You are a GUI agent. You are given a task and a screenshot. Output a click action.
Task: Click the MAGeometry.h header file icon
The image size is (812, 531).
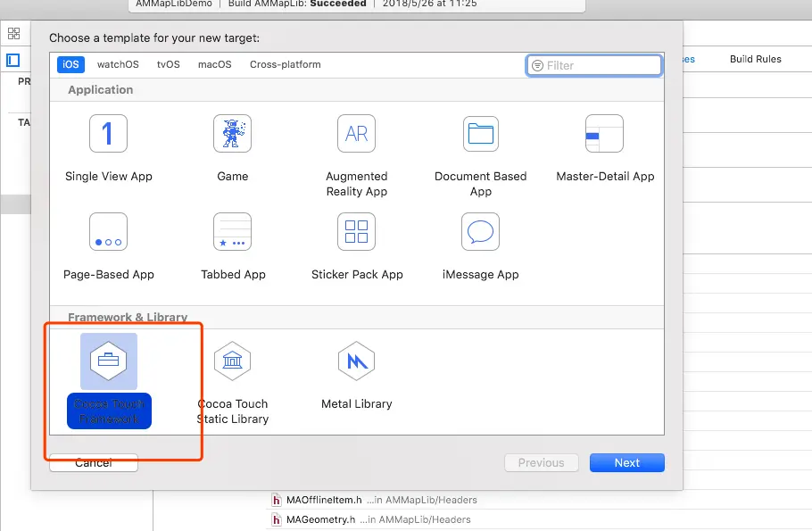coord(277,519)
